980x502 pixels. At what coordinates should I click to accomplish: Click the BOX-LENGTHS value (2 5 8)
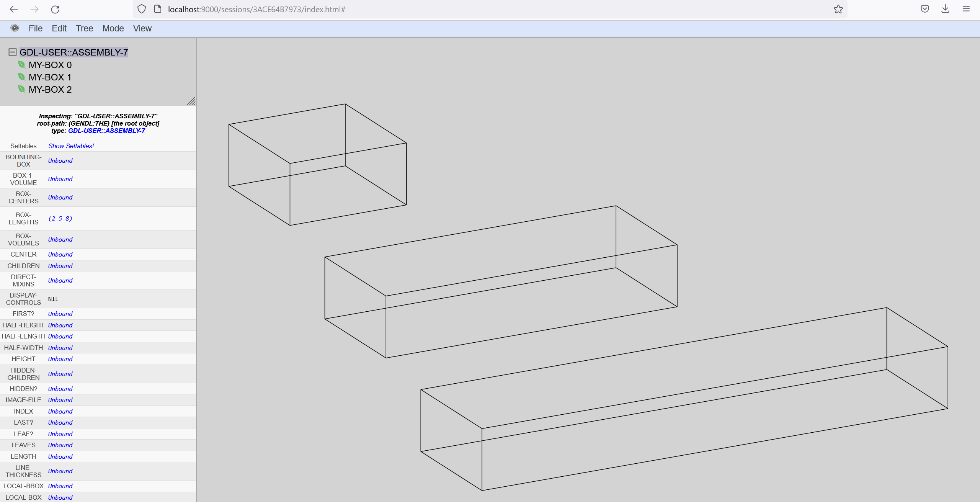coord(60,218)
